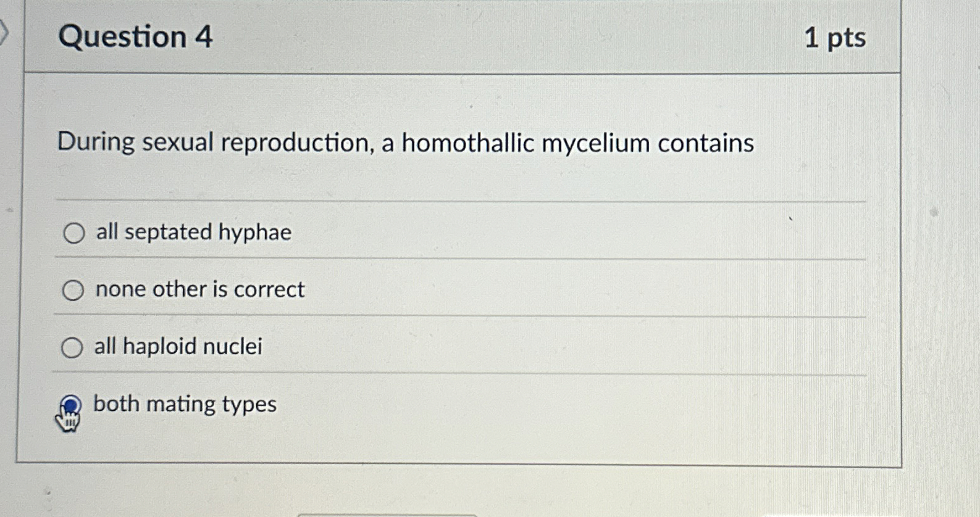
Task: Click the answer row 'none other is correct'
Action: 198,290
